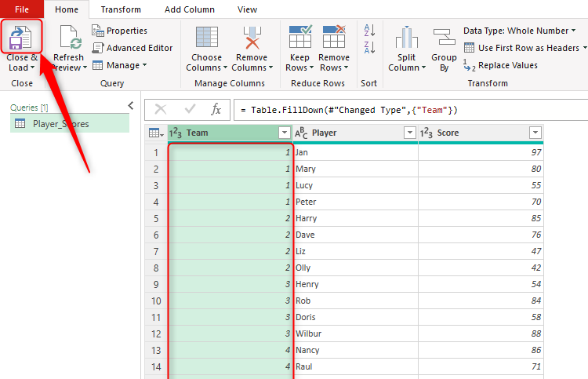Click the Remove Columns icon

pyautogui.click(x=251, y=41)
